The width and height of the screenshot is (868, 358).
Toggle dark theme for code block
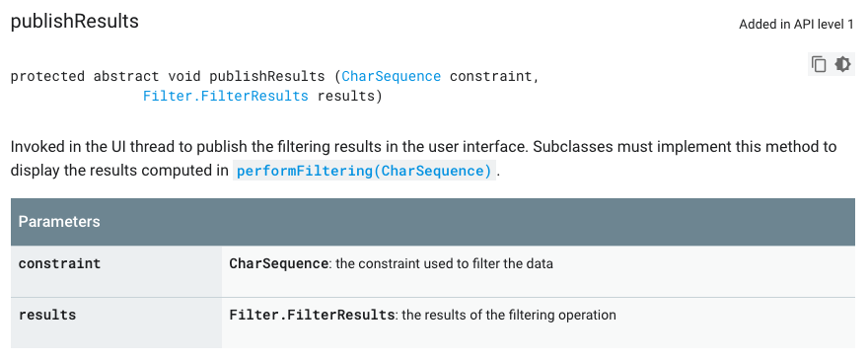(x=842, y=64)
